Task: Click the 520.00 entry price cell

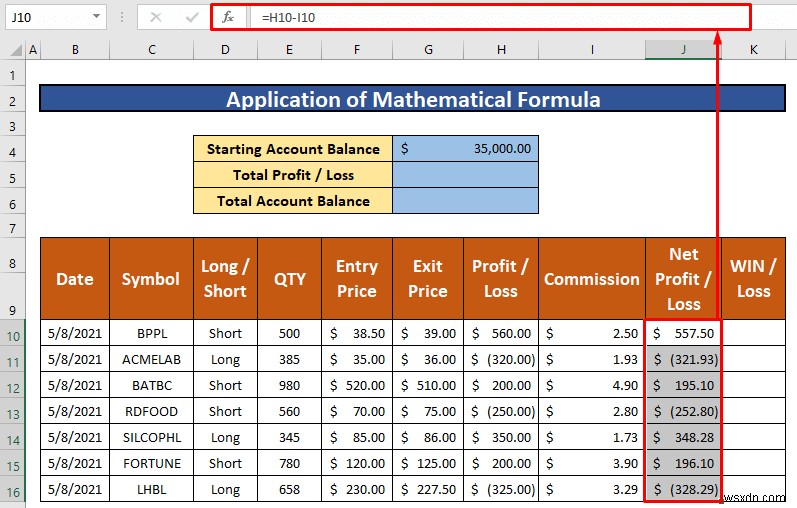Action: click(x=357, y=385)
